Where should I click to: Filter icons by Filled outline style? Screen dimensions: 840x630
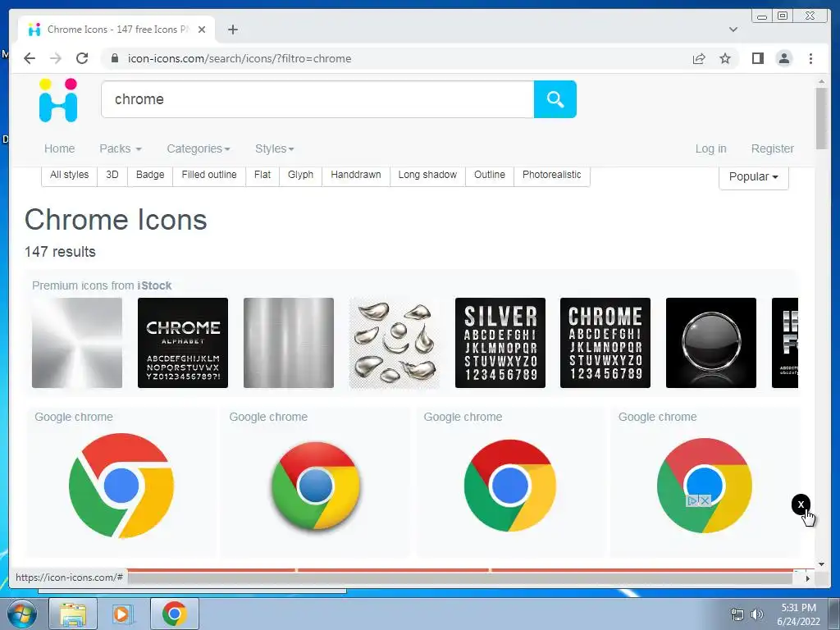209,175
